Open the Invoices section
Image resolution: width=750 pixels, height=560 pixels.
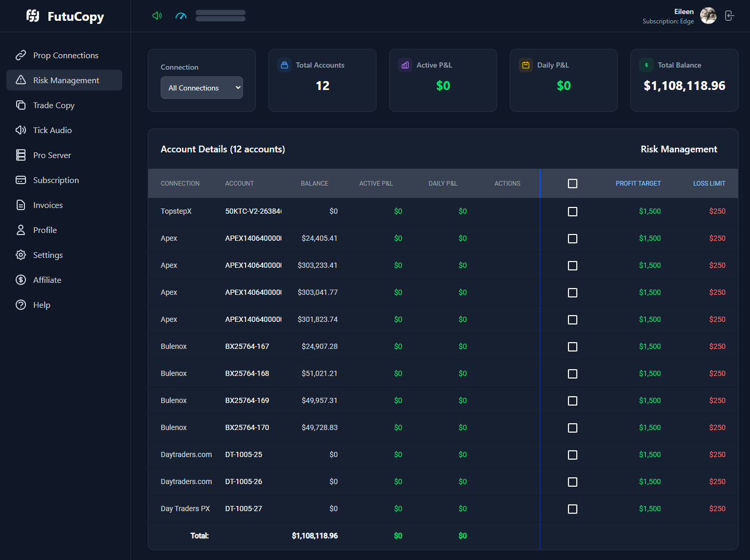click(47, 204)
